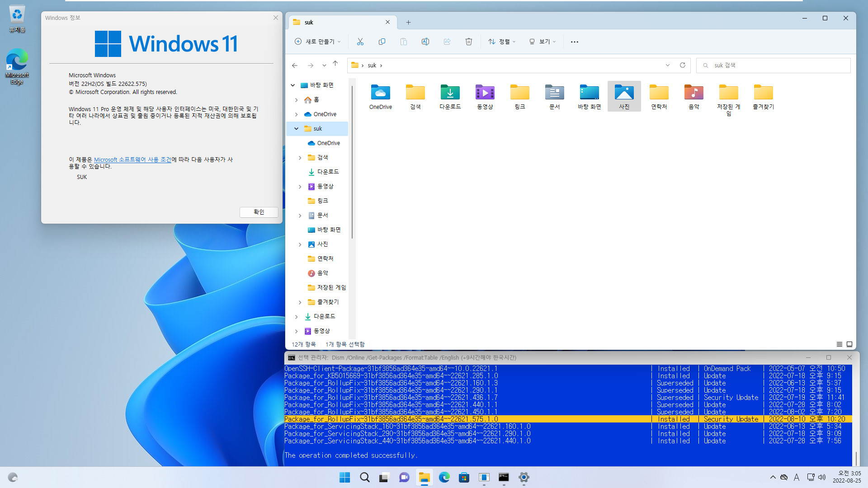Viewport: 868px width, 488px height.
Task: Open Recycle Bin on the desktop
Action: tap(17, 19)
